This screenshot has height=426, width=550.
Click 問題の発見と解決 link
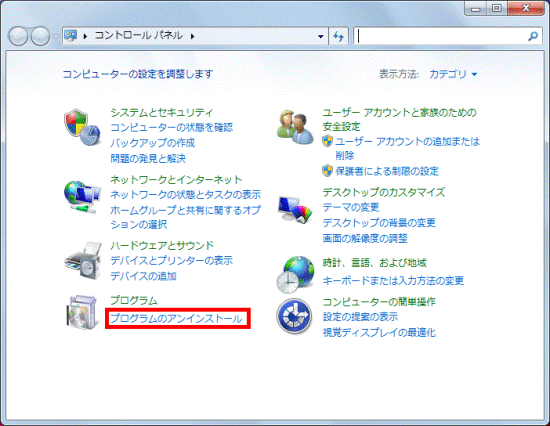point(148,158)
